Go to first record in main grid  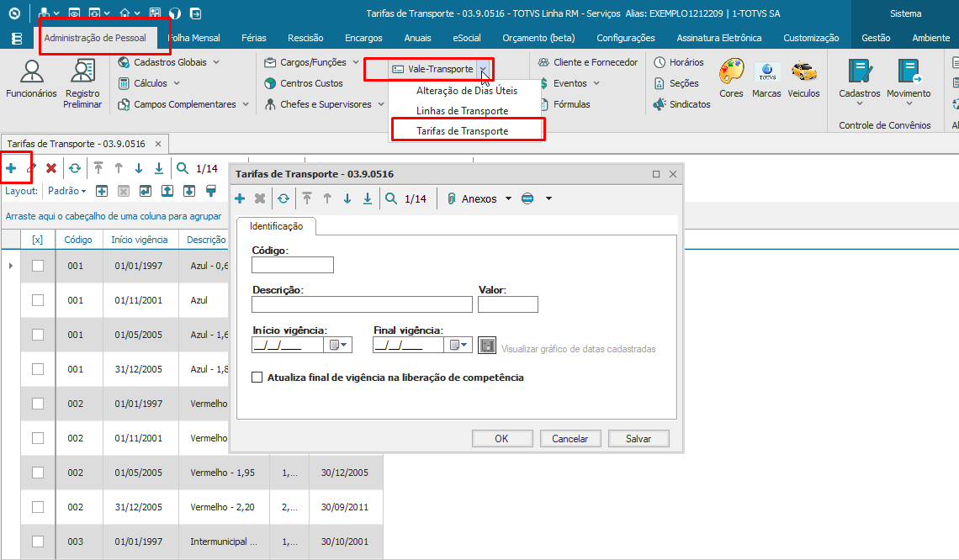coord(98,168)
